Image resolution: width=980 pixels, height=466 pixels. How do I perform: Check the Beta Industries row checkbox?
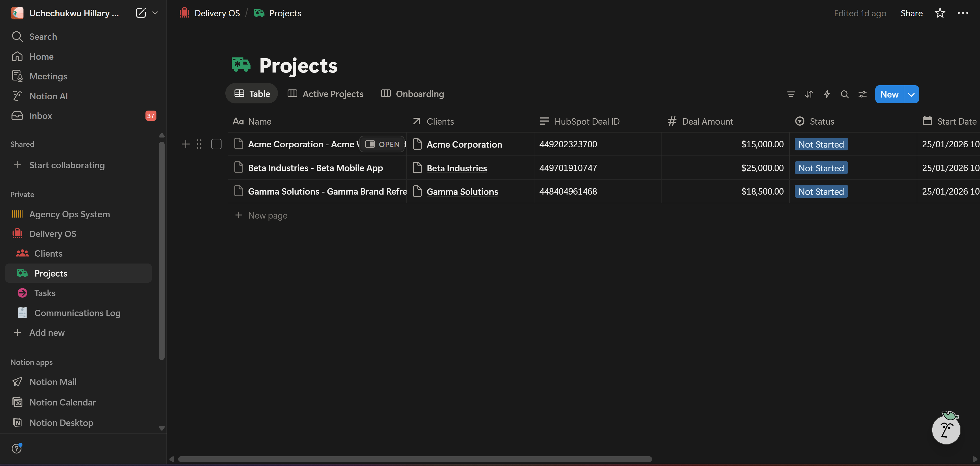click(216, 168)
